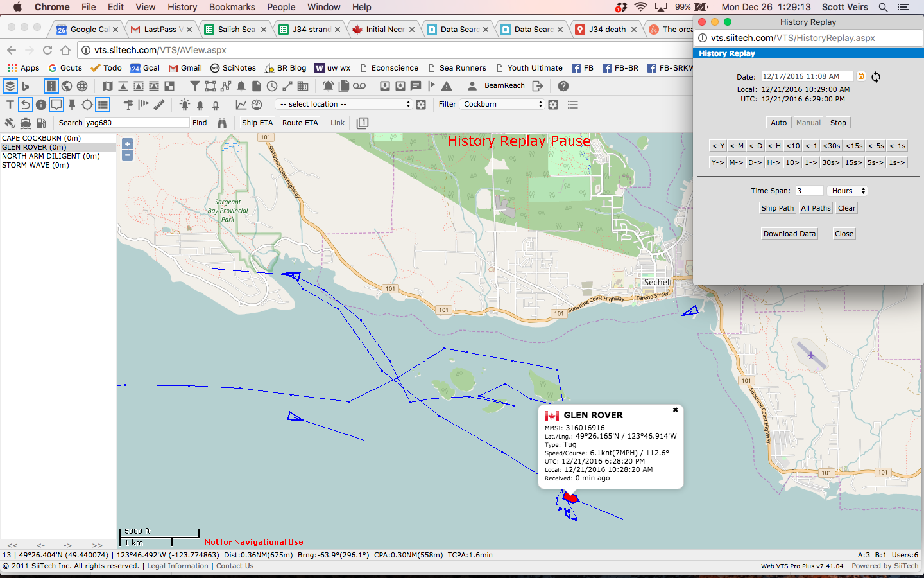Image resolution: width=924 pixels, height=578 pixels.
Task: Open the Bookmarks menu in menu bar
Action: point(232,7)
